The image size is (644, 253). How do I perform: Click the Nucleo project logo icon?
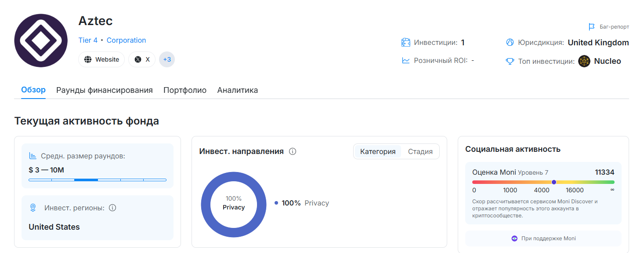click(x=584, y=61)
